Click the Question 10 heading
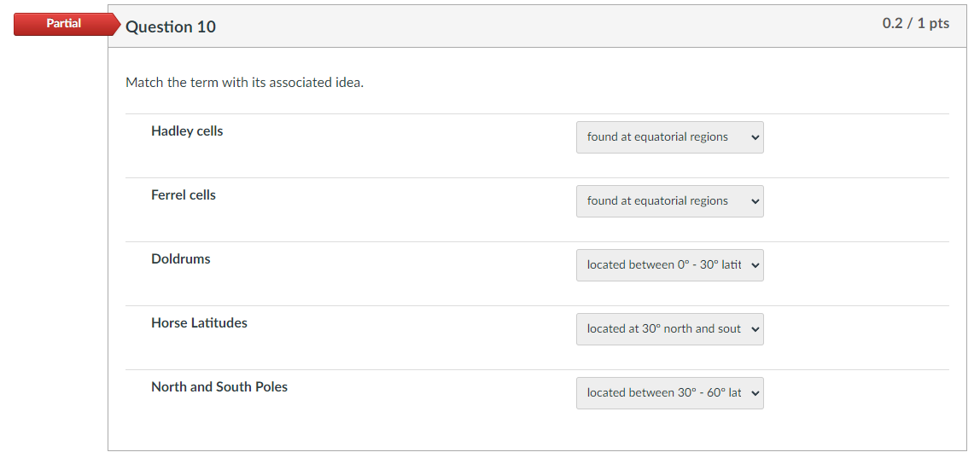 pyautogui.click(x=171, y=27)
